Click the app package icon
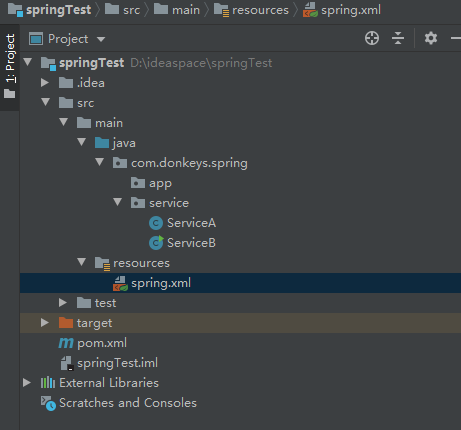Image resolution: width=461 pixels, height=430 pixels. (138, 183)
